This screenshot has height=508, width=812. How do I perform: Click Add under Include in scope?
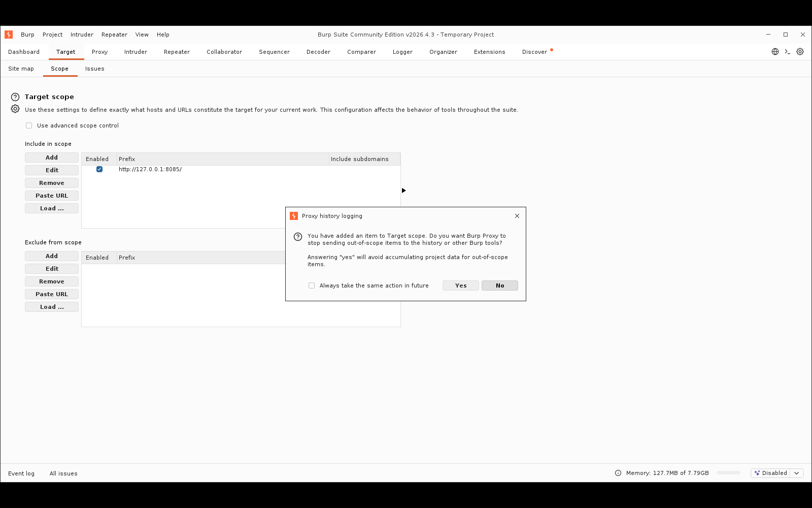(52, 157)
